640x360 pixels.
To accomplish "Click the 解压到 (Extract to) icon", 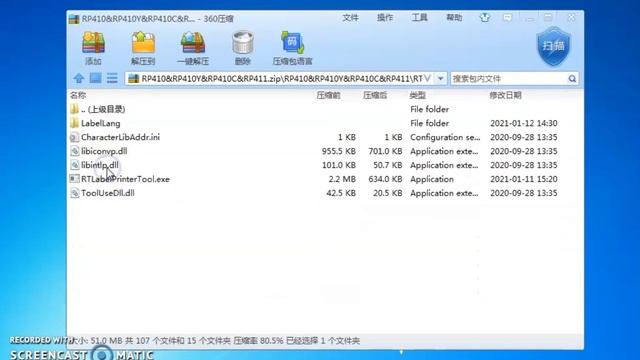I will (x=143, y=42).
